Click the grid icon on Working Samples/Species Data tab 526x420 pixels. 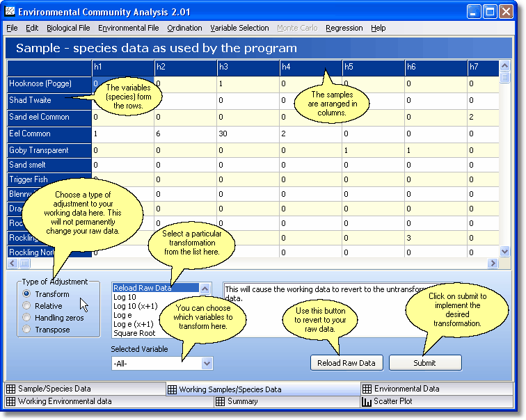tap(172, 389)
